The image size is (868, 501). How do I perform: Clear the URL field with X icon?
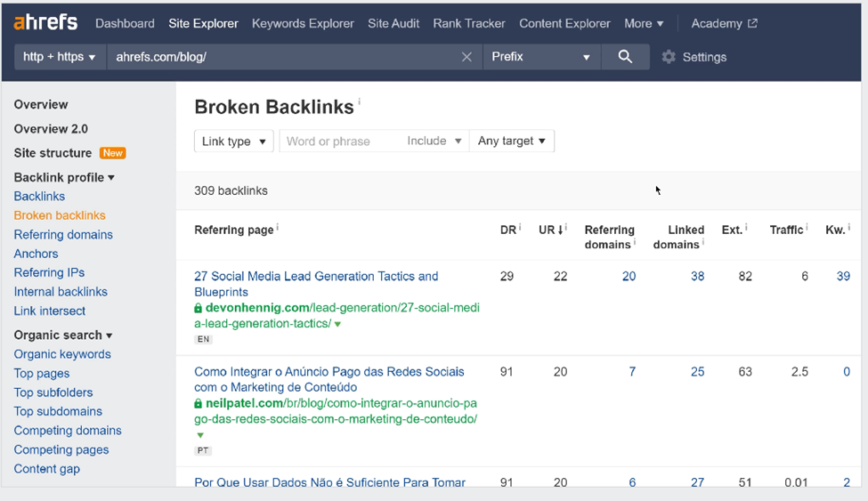click(x=466, y=57)
